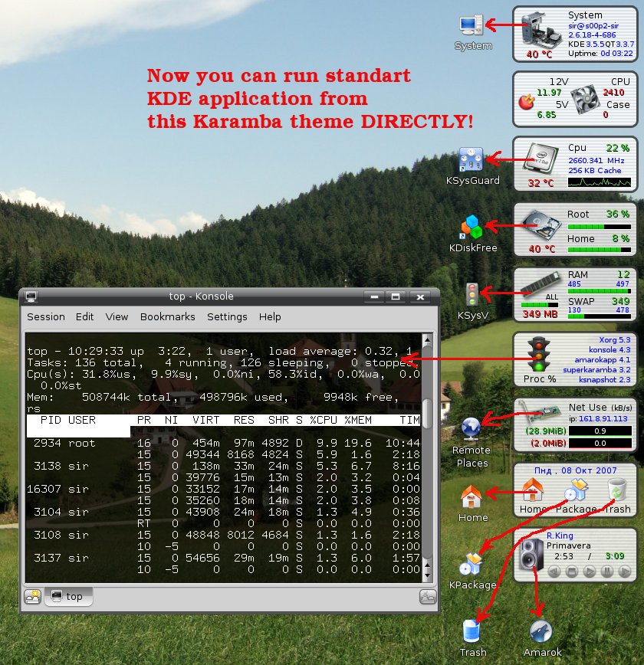Click the uptime value '0d 03:22'
This screenshot has width=644, height=665.
616,54
